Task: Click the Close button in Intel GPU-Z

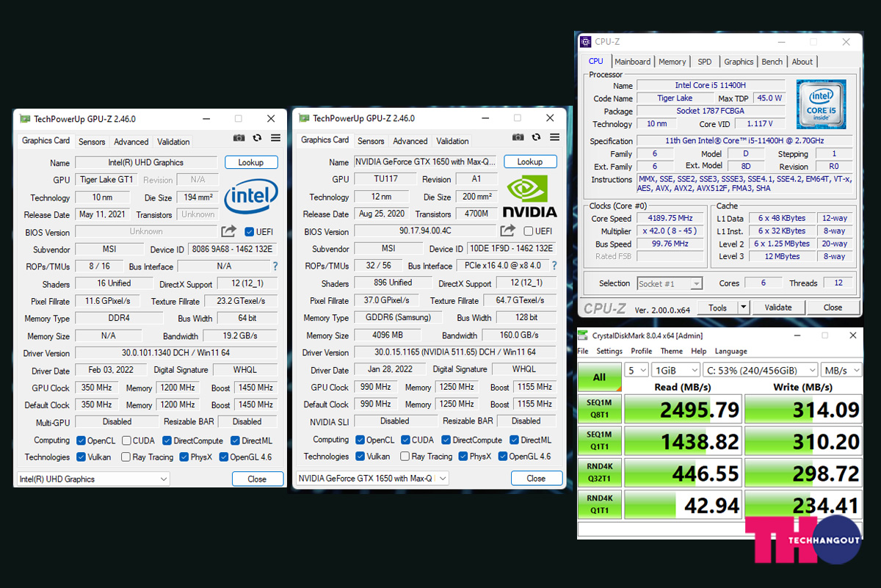Action: pos(257,479)
